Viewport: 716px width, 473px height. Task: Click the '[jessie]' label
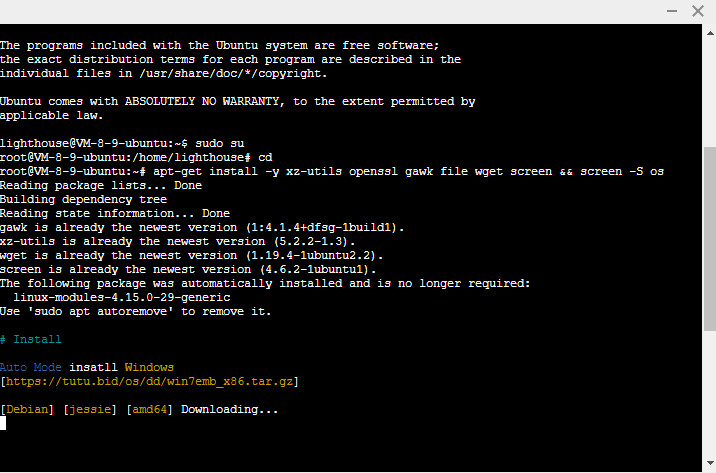(90, 409)
